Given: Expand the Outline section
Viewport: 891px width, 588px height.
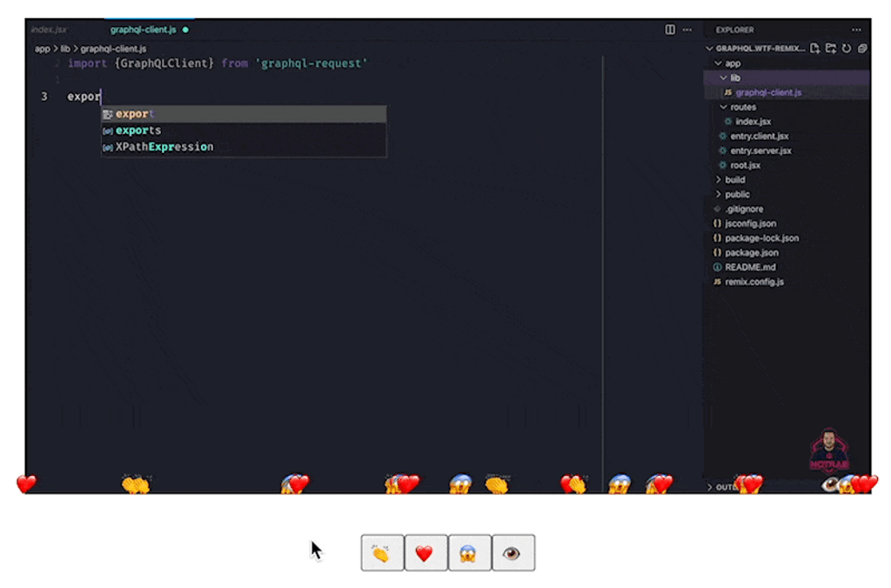Looking at the screenshot, I should (723, 487).
